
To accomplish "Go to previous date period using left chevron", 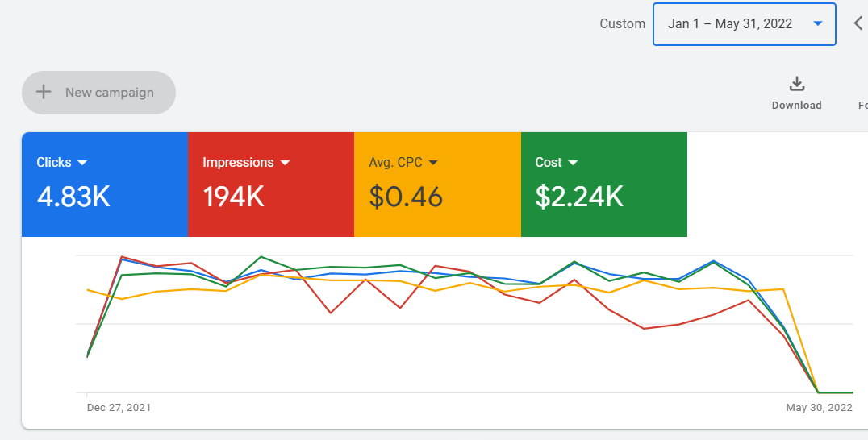I will tap(858, 23).
